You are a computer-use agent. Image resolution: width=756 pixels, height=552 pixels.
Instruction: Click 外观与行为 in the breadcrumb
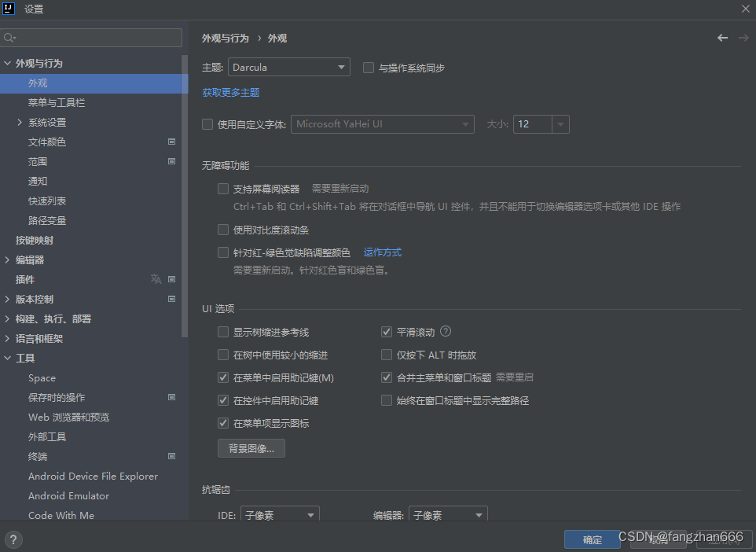click(x=226, y=38)
